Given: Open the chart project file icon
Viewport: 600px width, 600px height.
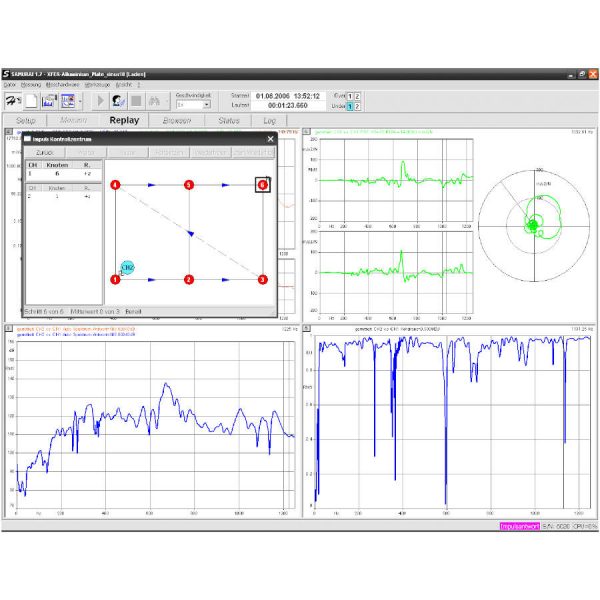Looking at the screenshot, I should click(49, 101).
